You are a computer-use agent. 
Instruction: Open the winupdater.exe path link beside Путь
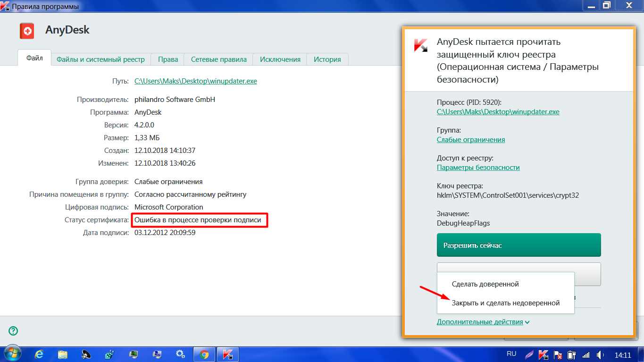(x=196, y=81)
